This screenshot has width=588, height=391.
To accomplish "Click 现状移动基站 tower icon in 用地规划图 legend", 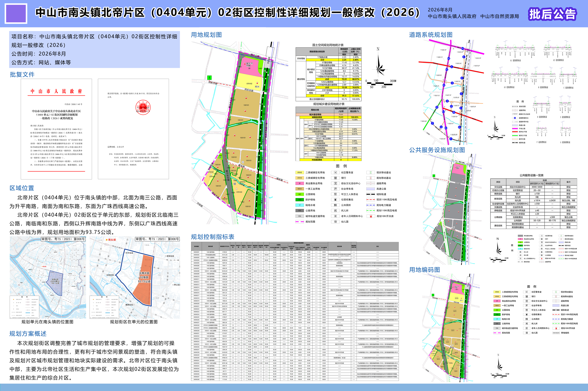I will click(371, 173).
